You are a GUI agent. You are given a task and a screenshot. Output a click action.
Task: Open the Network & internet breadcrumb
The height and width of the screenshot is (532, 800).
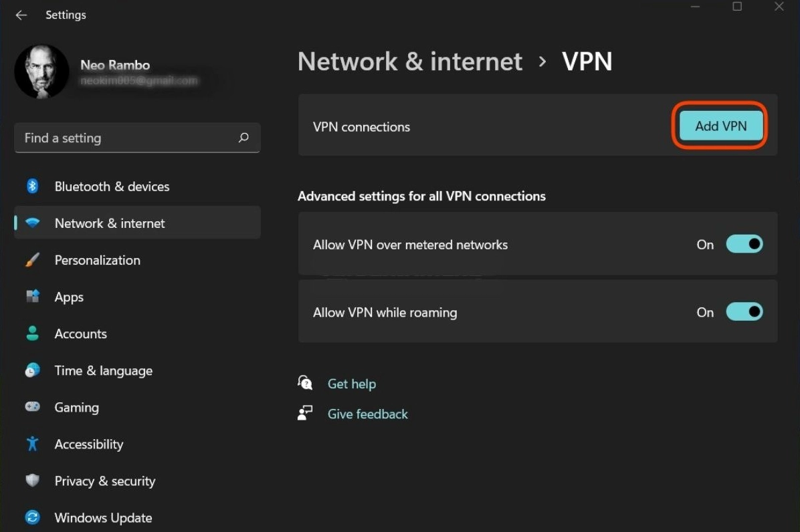(x=409, y=61)
